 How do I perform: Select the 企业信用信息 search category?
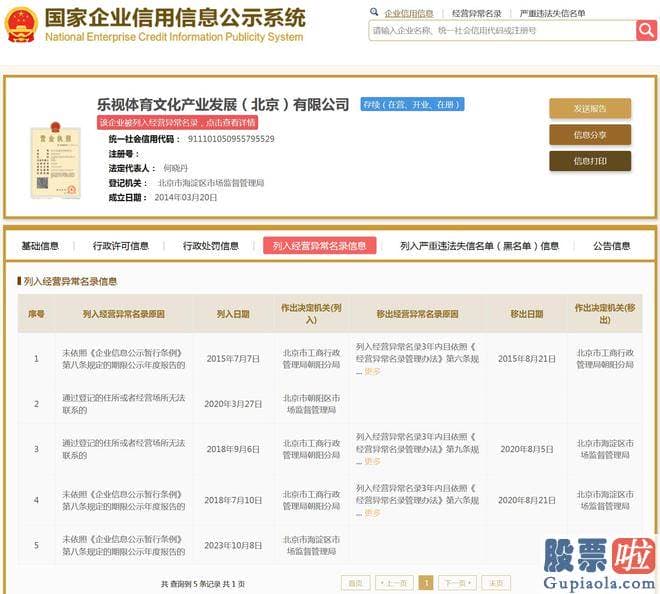tap(409, 13)
